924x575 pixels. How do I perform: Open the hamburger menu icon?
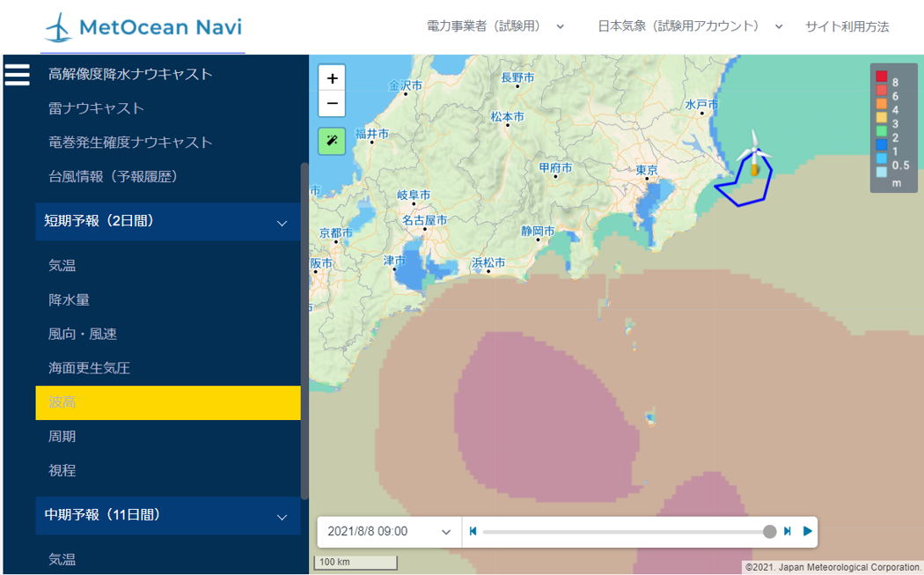pyautogui.click(x=17, y=75)
